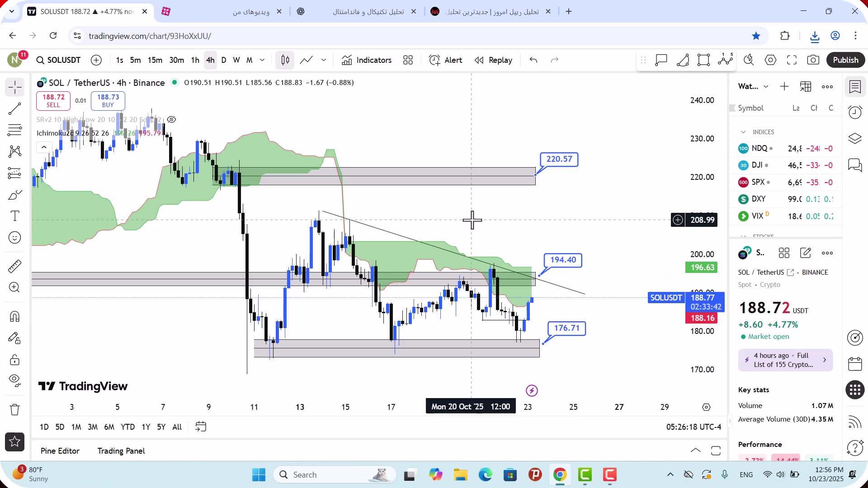Enter fullscreen chart mode

(792, 60)
